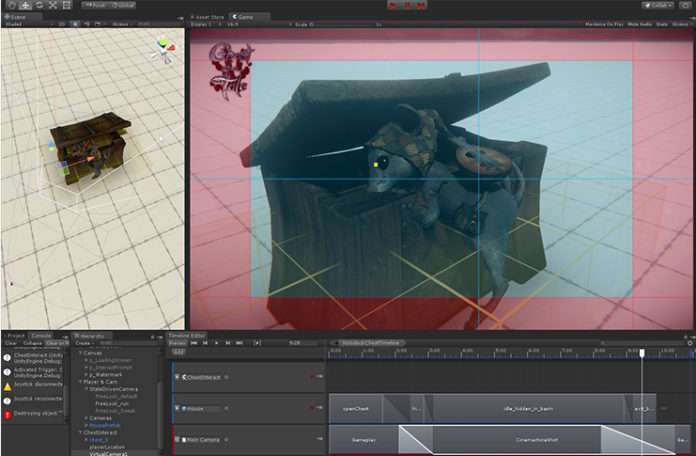
Task: Click the orientation gizmo in the Scene view
Action: 162,49
